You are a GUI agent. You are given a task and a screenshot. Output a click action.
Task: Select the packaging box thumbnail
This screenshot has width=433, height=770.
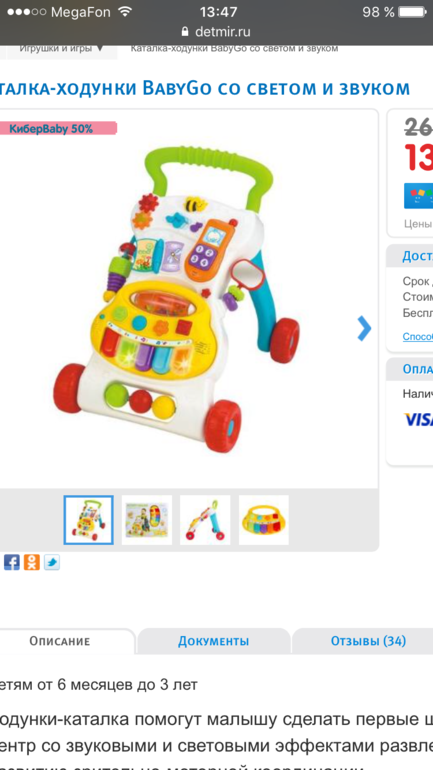point(147,520)
